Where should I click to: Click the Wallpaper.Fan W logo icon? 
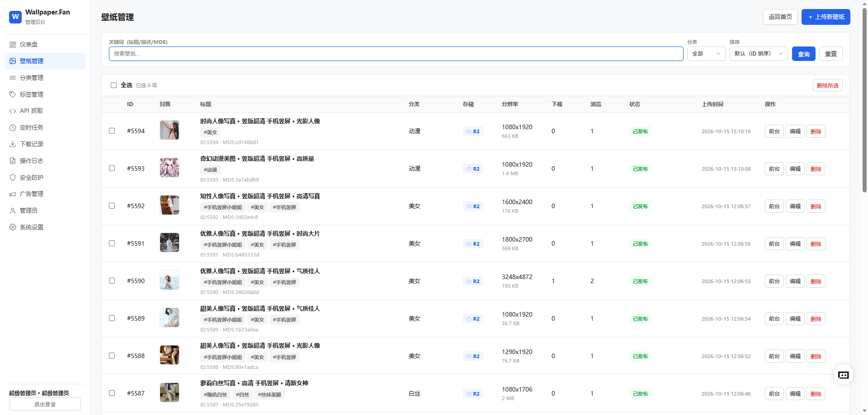[15, 17]
